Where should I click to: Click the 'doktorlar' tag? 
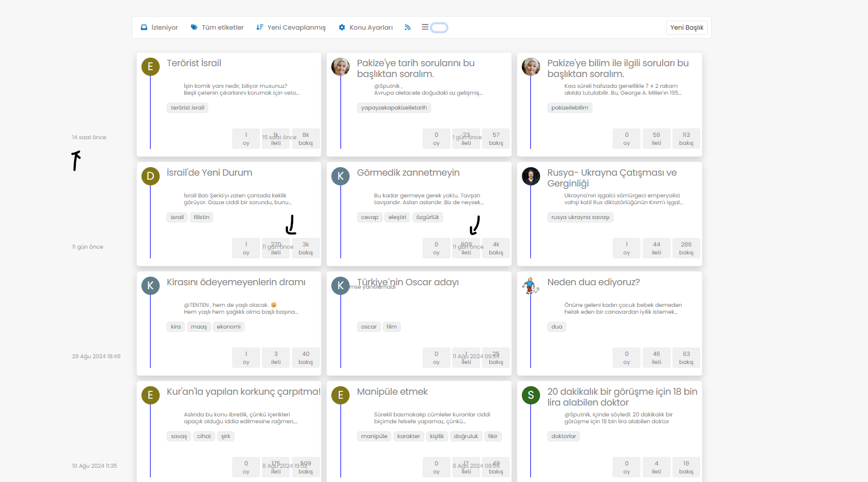click(x=563, y=436)
